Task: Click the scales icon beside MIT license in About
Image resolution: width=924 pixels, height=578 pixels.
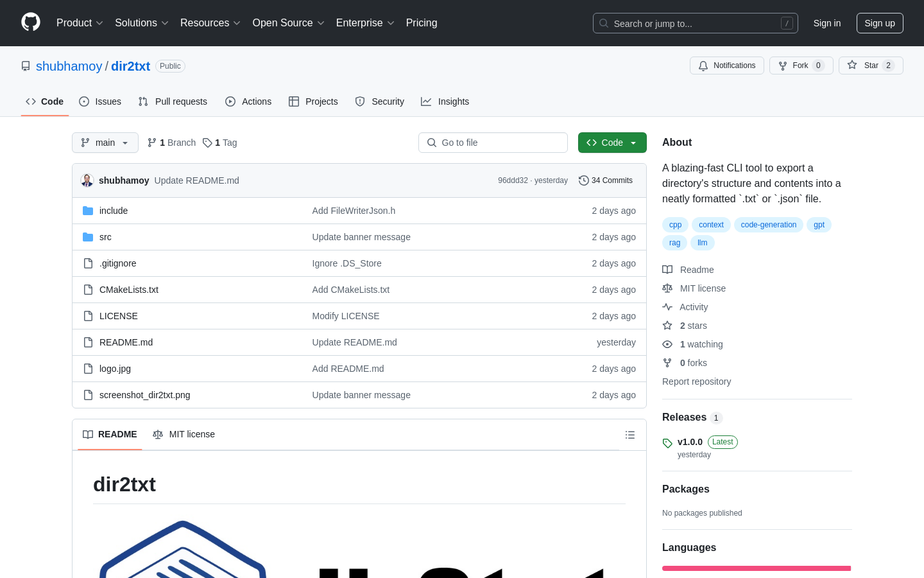Action: [667, 288]
